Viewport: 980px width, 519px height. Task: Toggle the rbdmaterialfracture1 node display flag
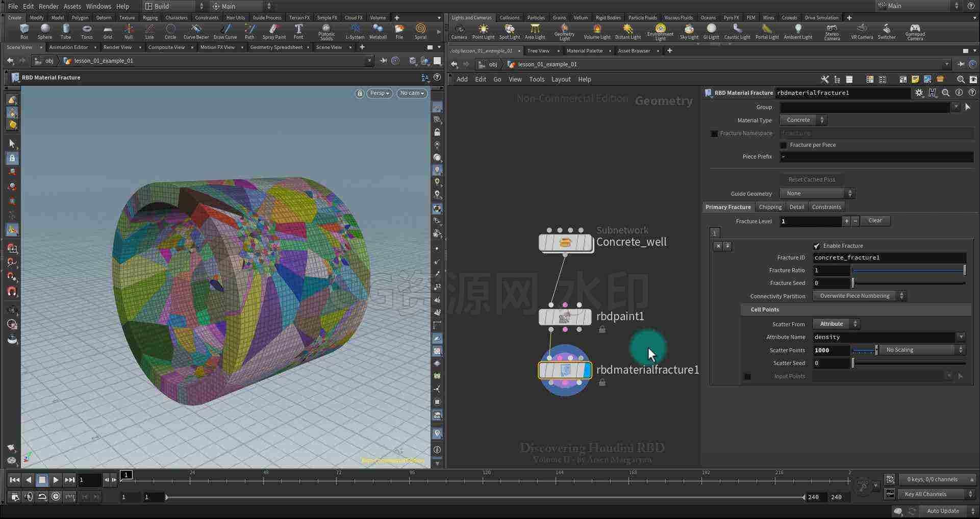(587, 370)
